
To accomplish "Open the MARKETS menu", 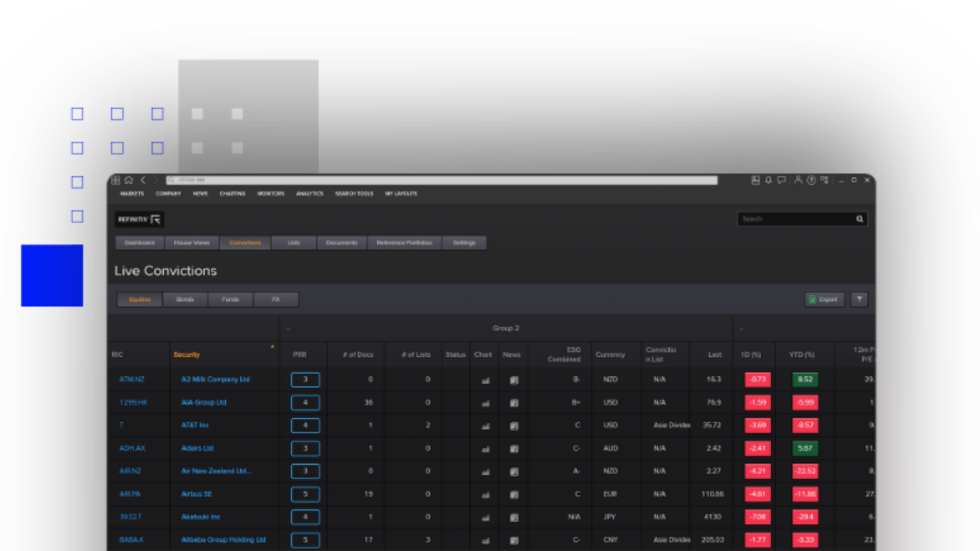I will [x=132, y=193].
